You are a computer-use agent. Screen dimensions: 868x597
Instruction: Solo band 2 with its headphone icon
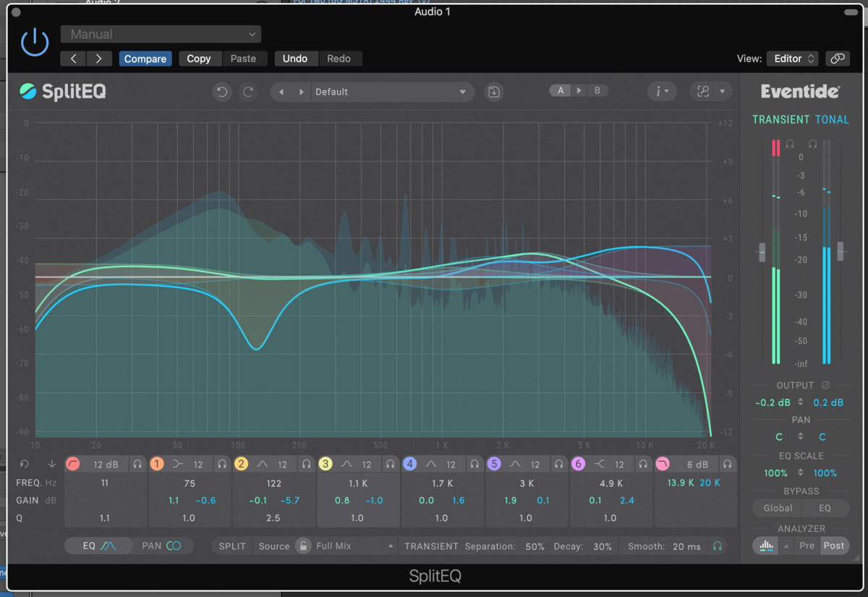[x=306, y=464]
